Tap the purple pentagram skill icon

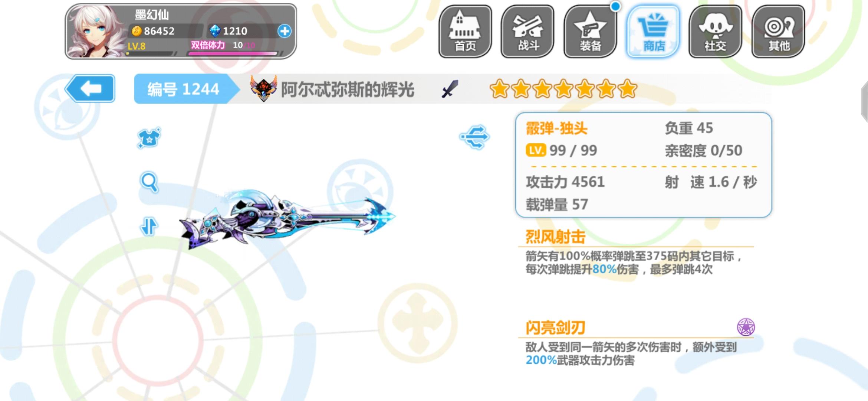coord(746,327)
